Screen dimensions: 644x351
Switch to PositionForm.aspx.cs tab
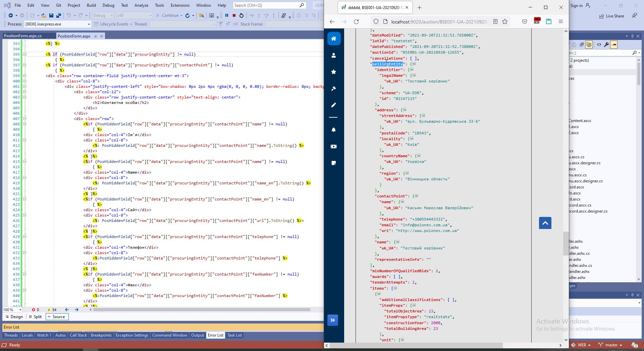23,36
